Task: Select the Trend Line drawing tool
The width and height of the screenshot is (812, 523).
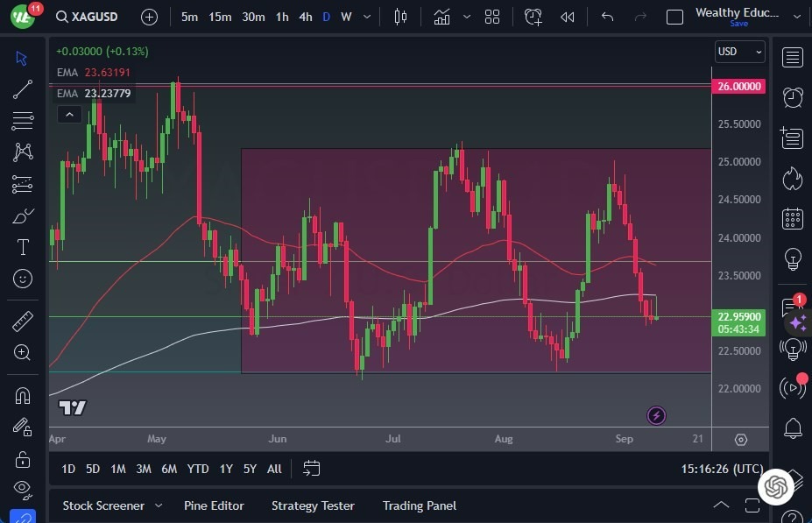Action: point(23,88)
